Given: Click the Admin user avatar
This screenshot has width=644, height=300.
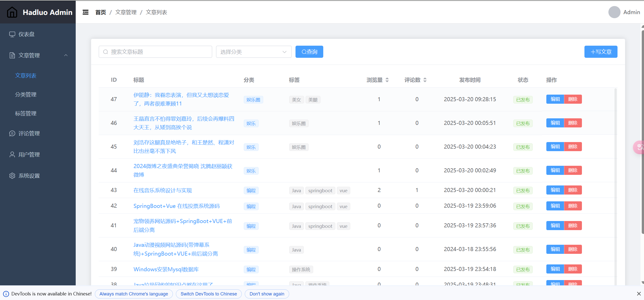Looking at the screenshot, I should point(614,12).
